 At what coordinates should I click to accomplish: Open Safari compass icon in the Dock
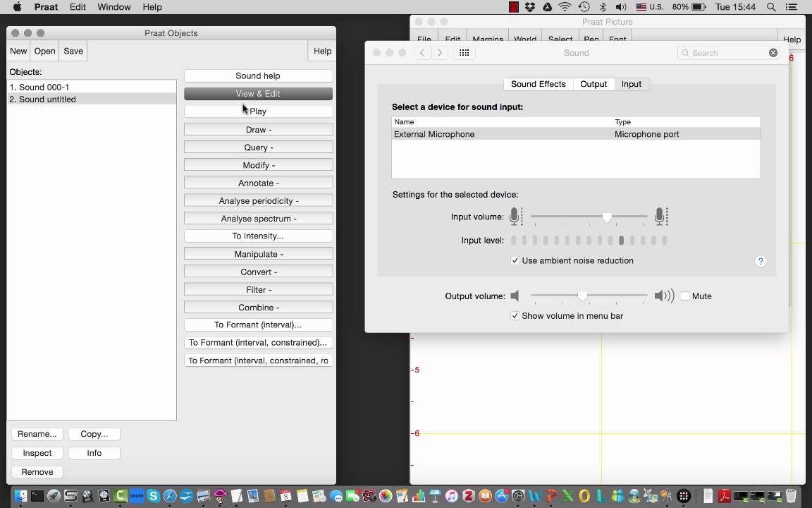170,496
